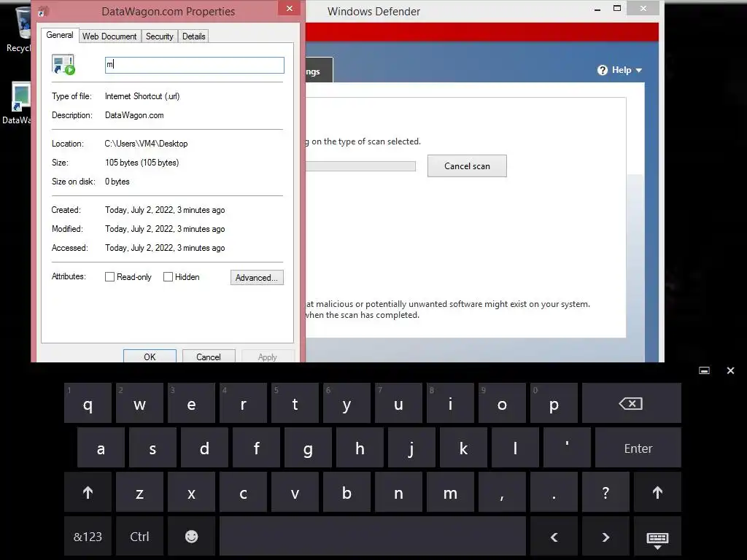
Task: Tap the e key
Action: pos(192,403)
